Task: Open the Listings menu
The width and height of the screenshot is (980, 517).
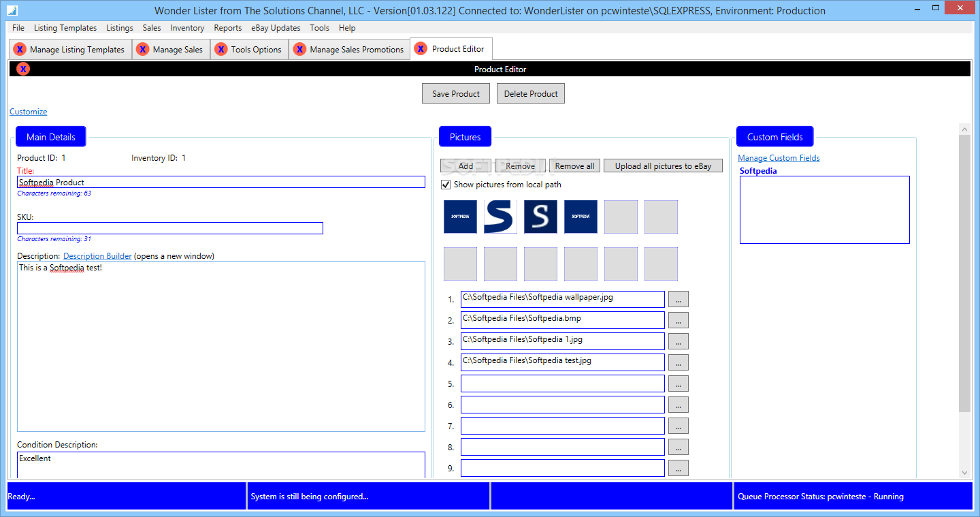Action: coord(120,28)
